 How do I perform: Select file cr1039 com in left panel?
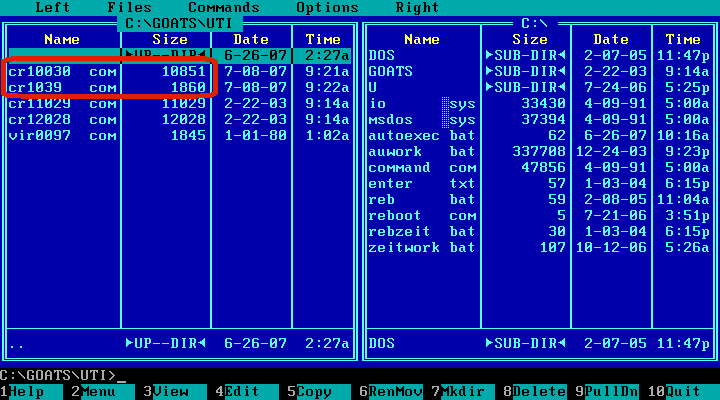click(179, 88)
